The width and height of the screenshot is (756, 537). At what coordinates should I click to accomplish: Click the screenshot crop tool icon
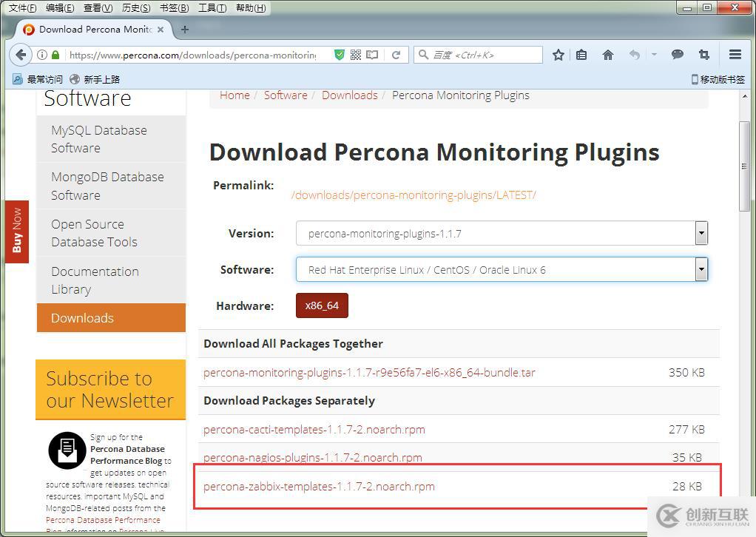tap(703, 54)
